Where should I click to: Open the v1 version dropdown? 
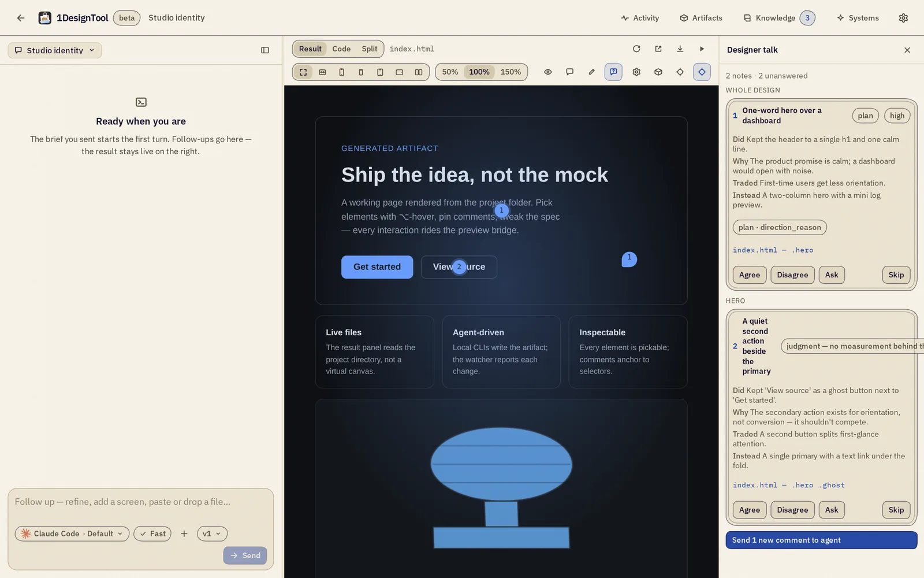point(212,534)
